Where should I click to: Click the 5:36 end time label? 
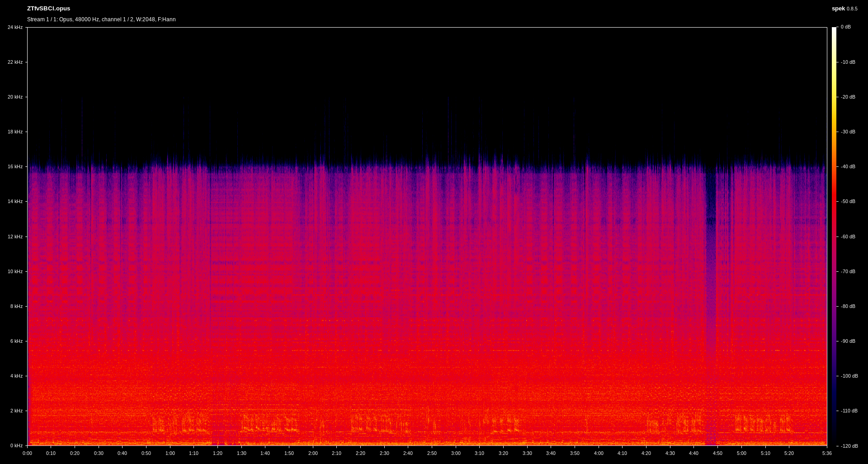tap(827, 454)
